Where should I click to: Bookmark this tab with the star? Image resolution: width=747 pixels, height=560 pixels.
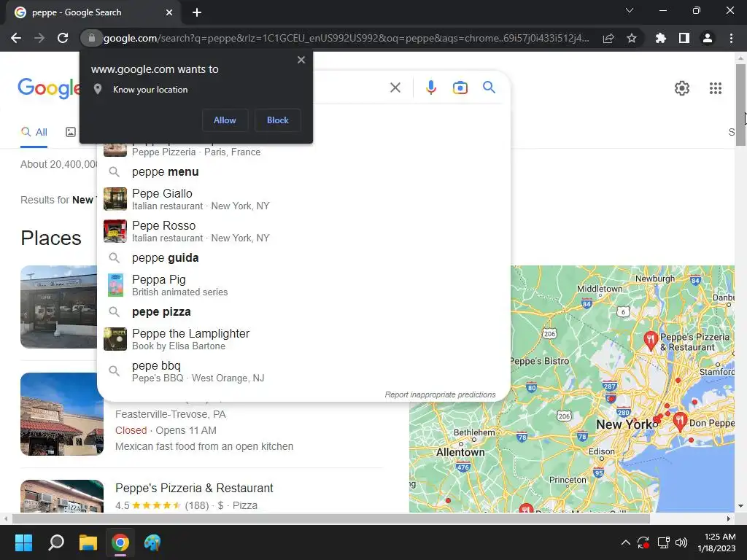click(x=632, y=38)
